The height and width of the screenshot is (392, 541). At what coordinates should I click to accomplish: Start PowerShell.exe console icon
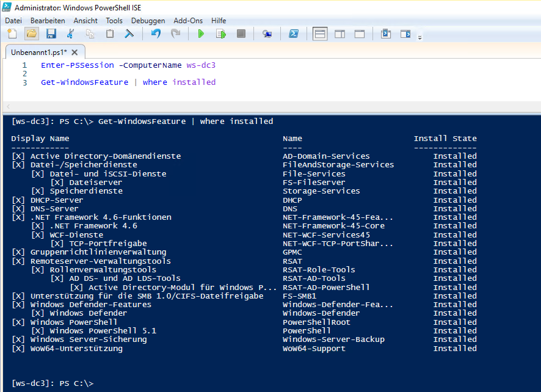pos(294,34)
